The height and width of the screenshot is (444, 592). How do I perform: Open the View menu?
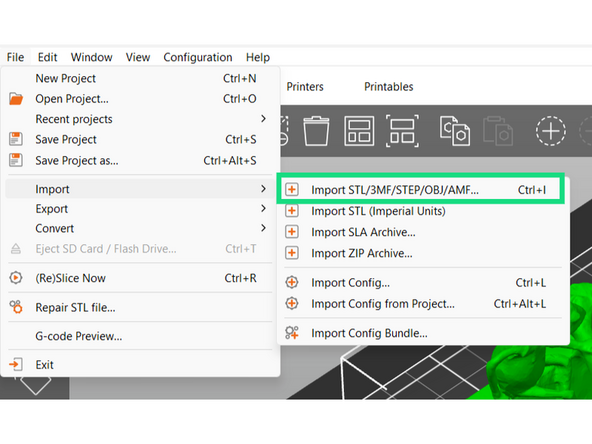pos(138,57)
